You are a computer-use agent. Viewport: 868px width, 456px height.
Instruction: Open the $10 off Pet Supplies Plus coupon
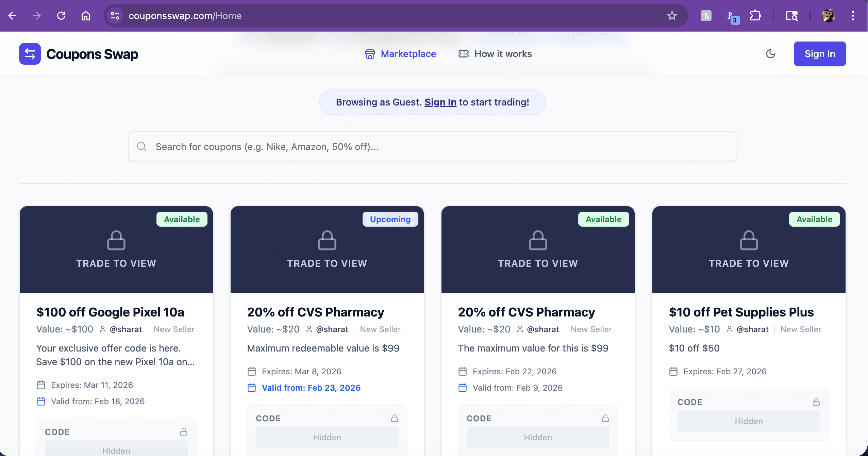pos(741,312)
